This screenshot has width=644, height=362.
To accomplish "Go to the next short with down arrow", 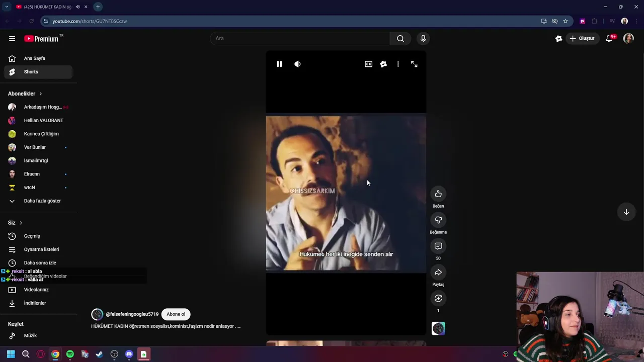I will (x=626, y=212).
